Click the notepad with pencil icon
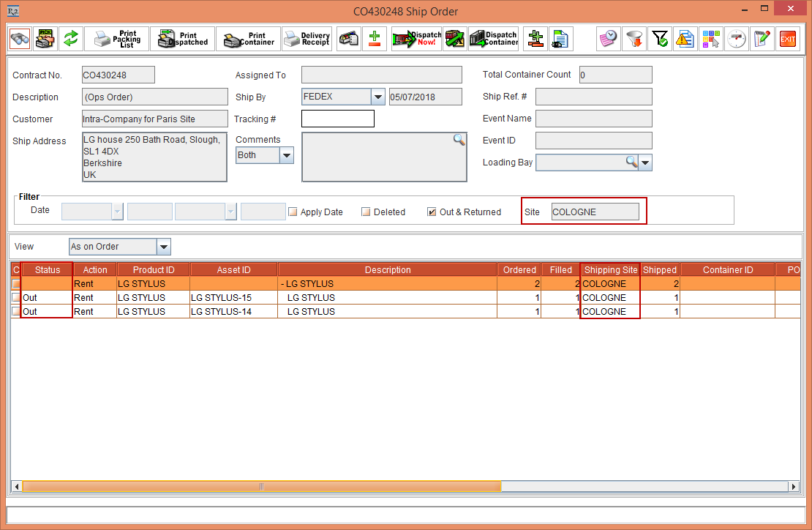 tap(762, 39)
